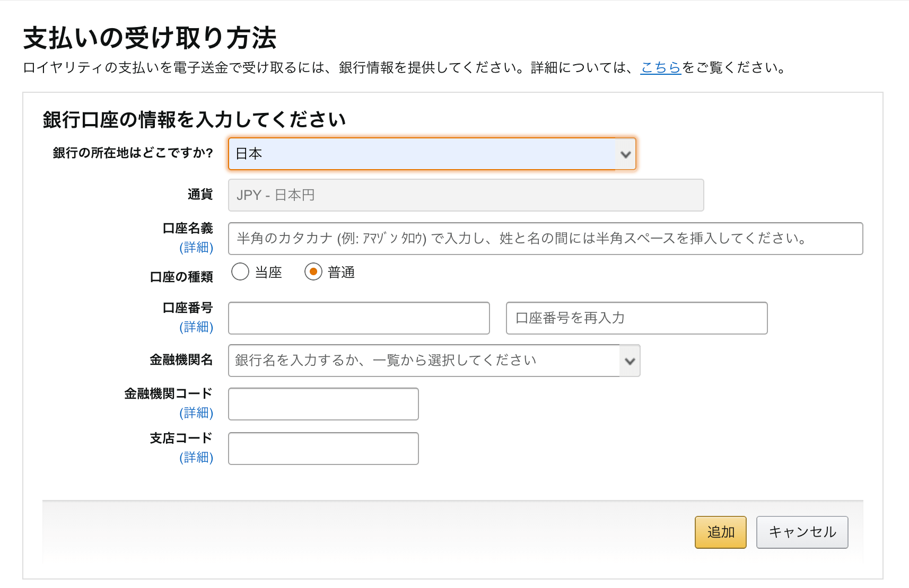Image resolution: width=909 pixels, height=588 pixels.
Task: Click the 口座番号を再入力 confirmation field
Action: pos(636,318)
